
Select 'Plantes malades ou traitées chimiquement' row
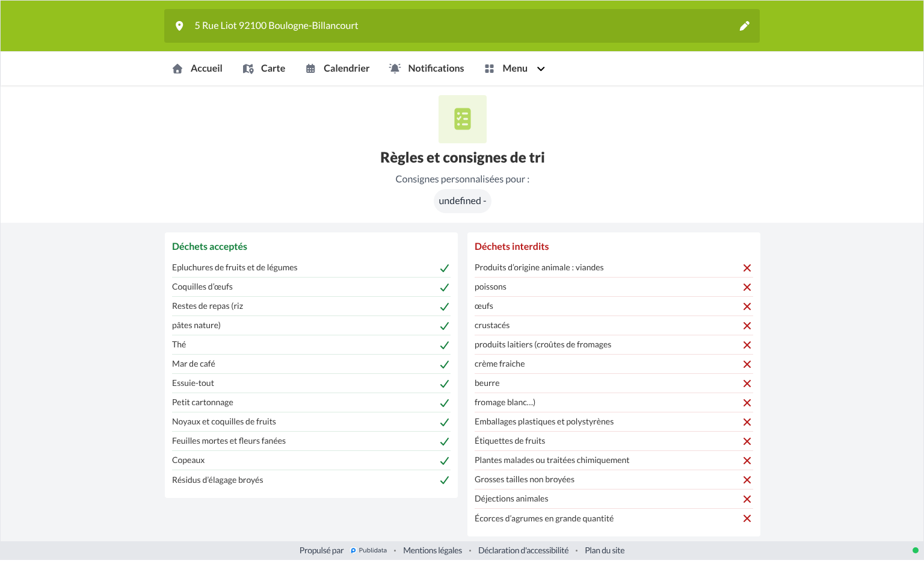(x=614, y=460)
